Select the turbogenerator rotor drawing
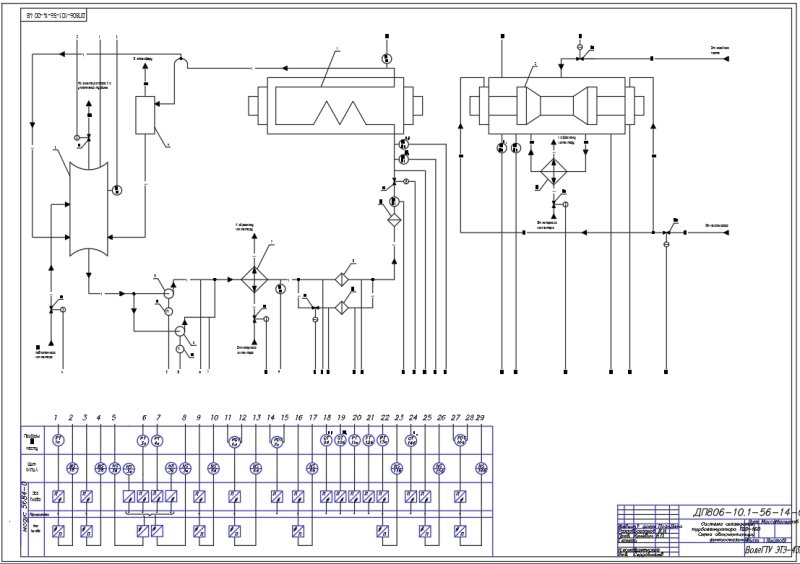The height and width of the screenshot is (564, 800). 556,106
